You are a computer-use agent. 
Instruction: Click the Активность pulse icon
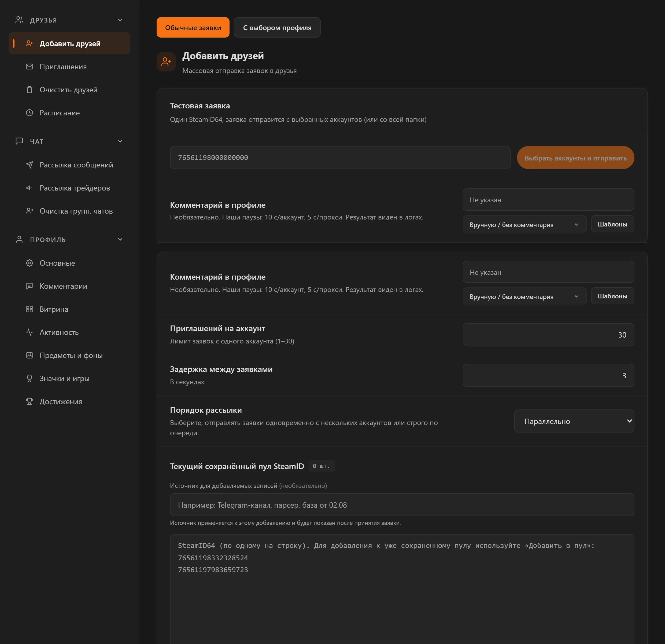29,332
